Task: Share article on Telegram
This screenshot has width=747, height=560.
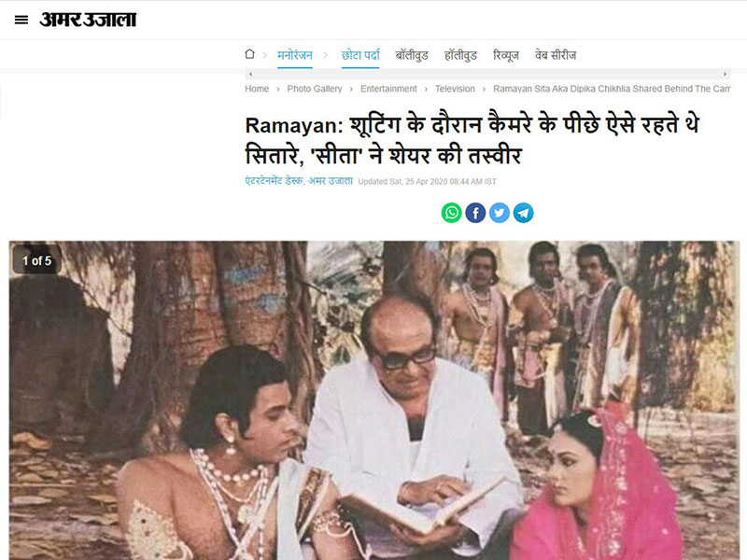Action: pos(523,213)
